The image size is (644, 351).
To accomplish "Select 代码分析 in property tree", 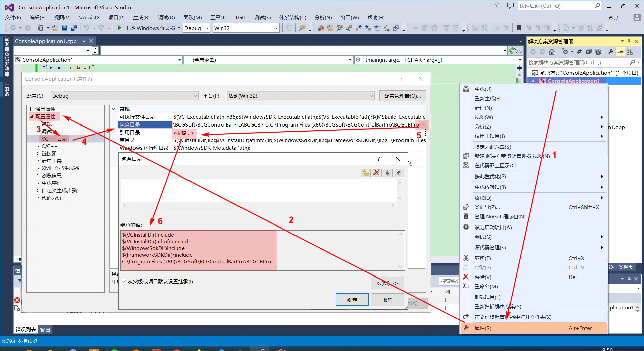I will coord(52,198).
